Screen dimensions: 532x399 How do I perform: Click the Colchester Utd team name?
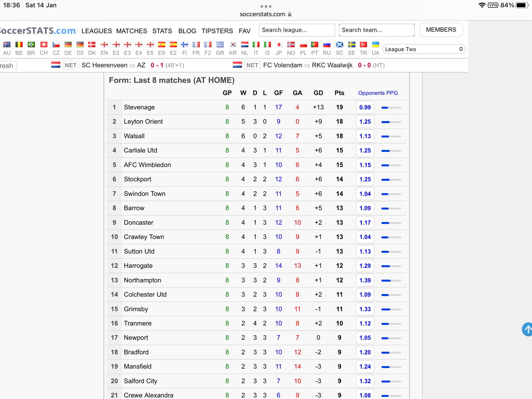coord(145,295)
